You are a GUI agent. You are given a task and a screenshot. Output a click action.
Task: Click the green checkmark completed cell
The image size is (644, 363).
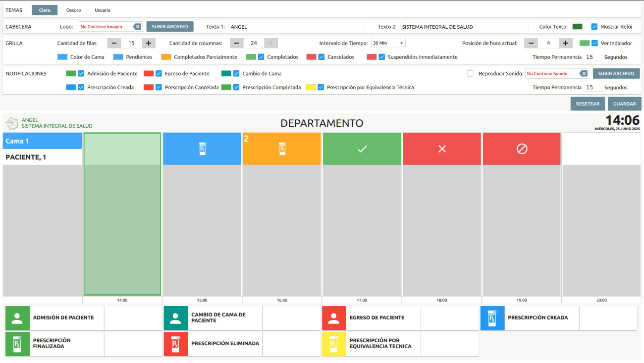tap(362, 148)
